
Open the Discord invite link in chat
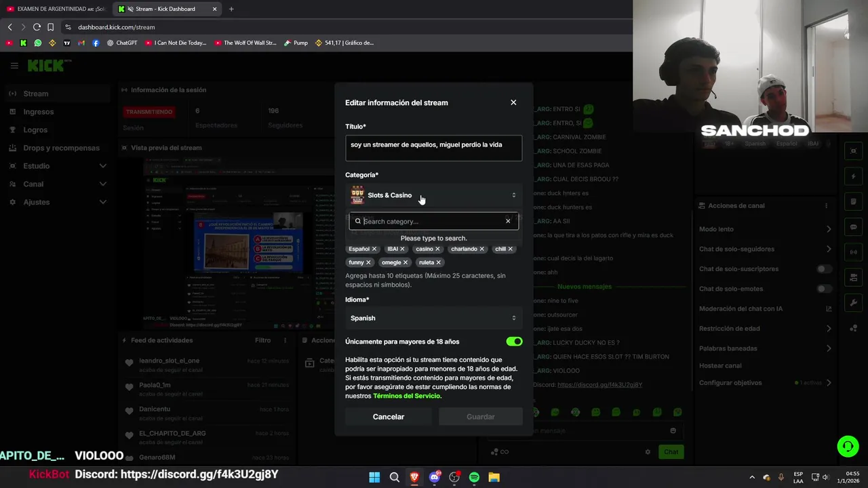[x=599, y=384]
